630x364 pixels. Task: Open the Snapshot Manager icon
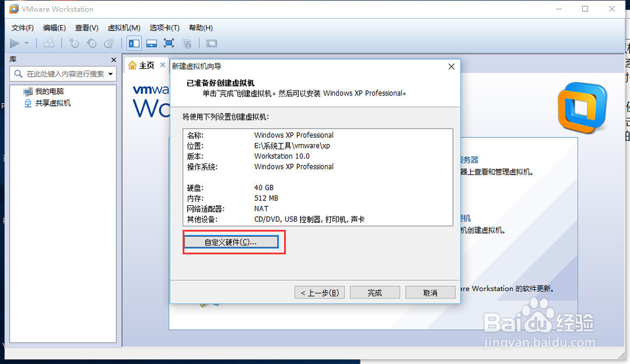109,43
